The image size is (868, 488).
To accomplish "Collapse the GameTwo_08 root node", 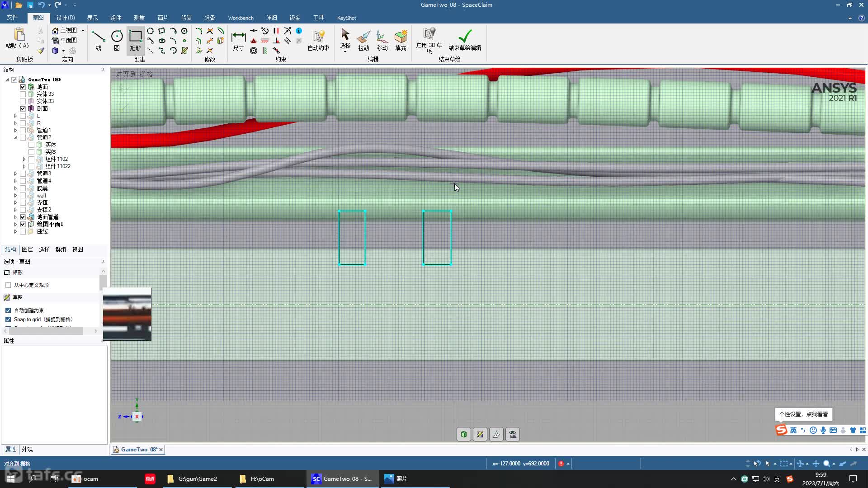I will (7, 80).
